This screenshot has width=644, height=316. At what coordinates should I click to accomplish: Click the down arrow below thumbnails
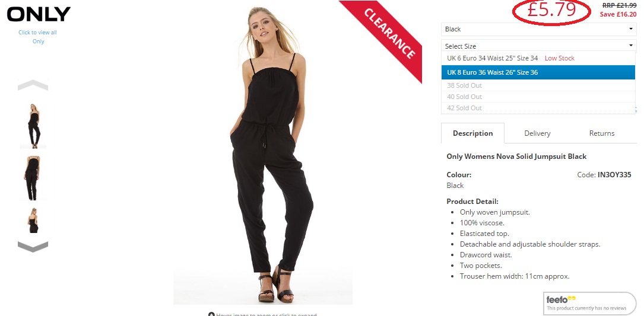pos(33,247)
